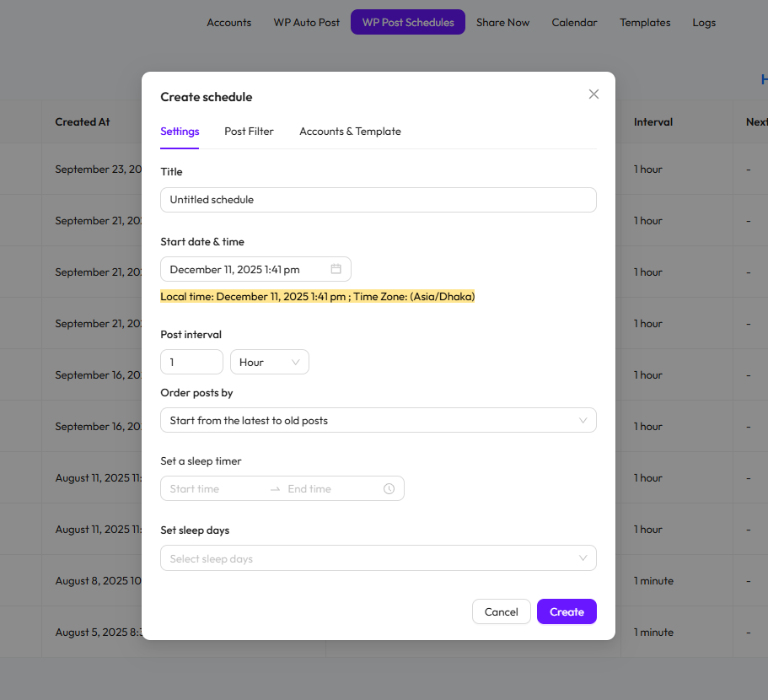
Task: Click the Title input field
Action: point(378,200)
